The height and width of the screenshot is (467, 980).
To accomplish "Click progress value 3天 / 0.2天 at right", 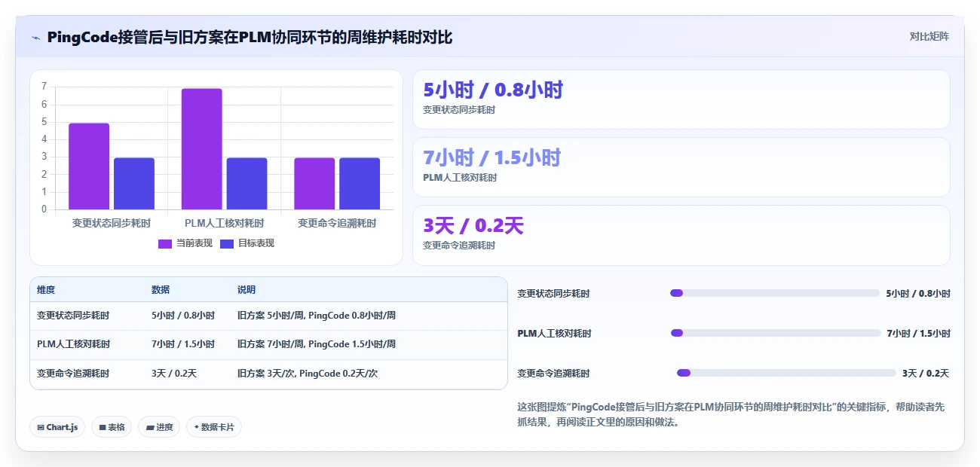I will (926, 374).
